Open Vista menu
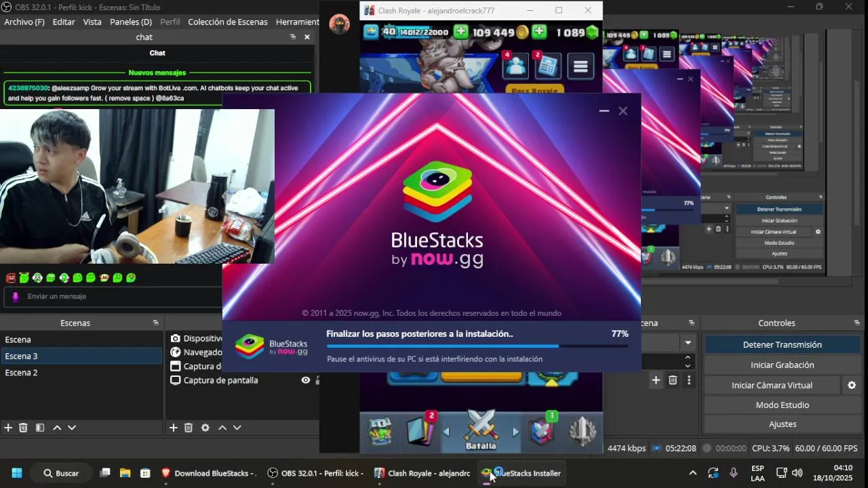The height and width of the screenshot is (488, 868). (x=92, y=22)
